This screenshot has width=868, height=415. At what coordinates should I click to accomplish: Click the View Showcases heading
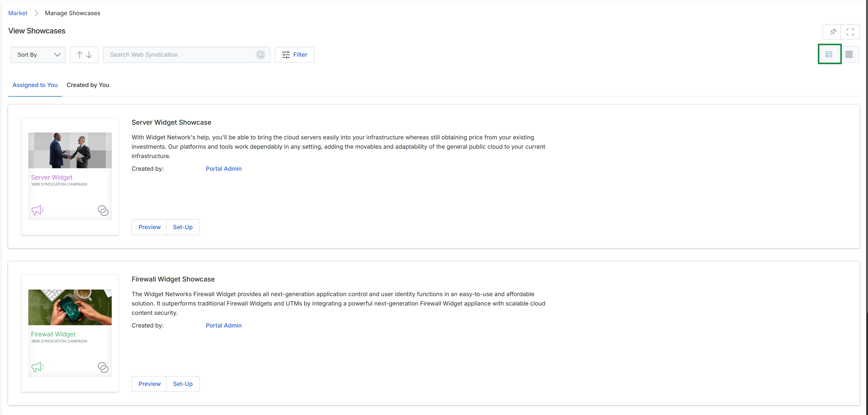point(37,31)
